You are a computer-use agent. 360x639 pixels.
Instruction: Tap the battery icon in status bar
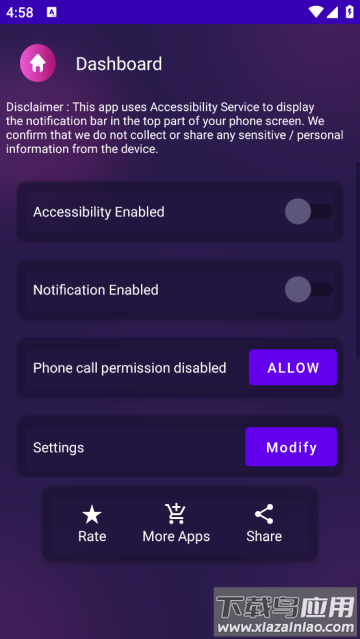pyautogui.click(x=349, y=12)
